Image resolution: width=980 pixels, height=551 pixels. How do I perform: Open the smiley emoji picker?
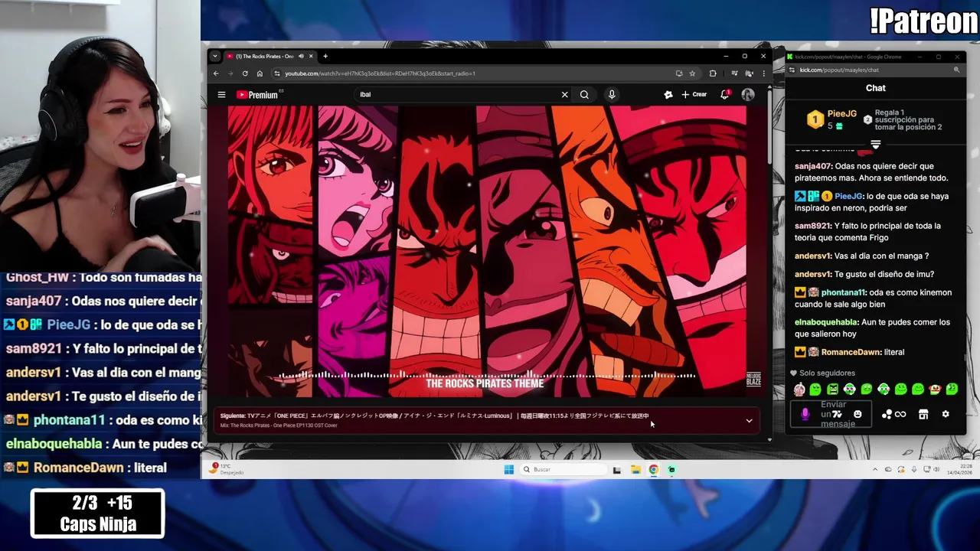pos(857,414)
